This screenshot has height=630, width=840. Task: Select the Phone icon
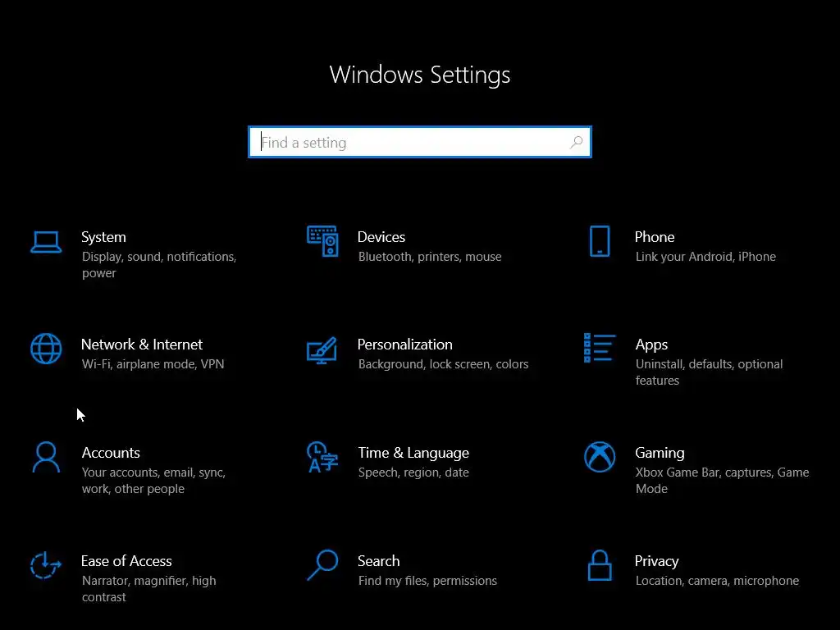pyautogui.click(x=600, y=241)
